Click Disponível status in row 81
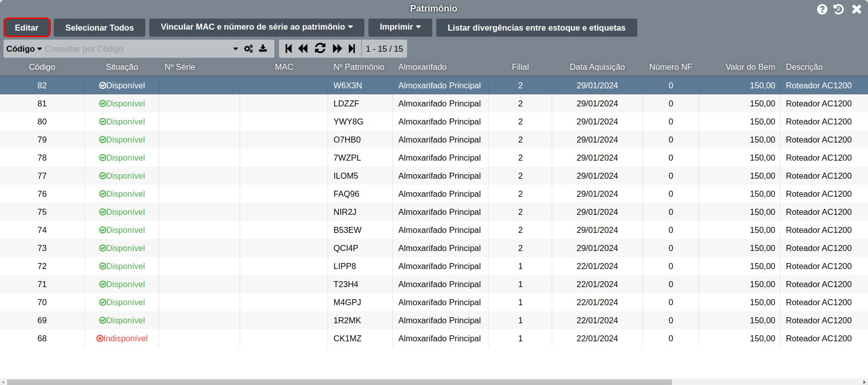This screenshot has width=868, height=385. [122, 103]
